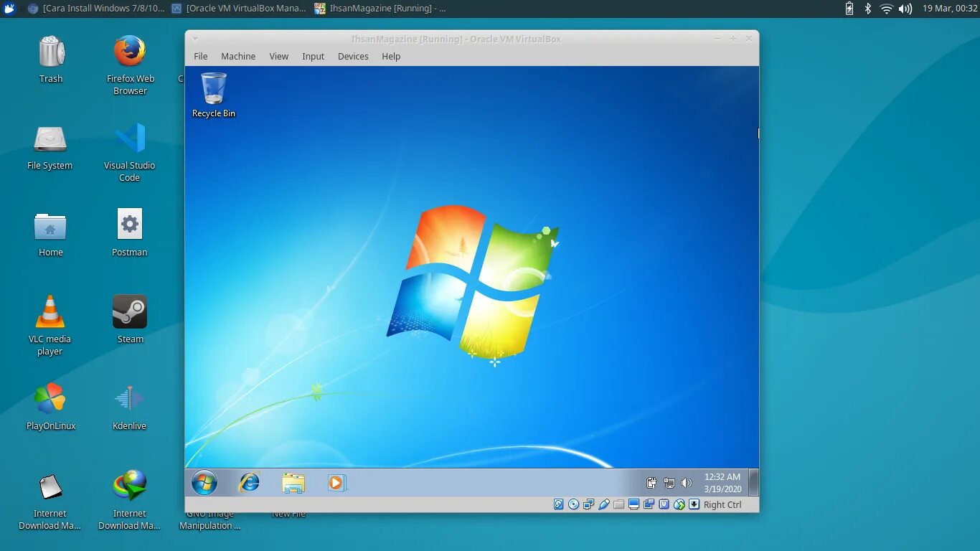Open the VirtualBox window title menu arrow
980x551 pixels.
coord(195,39)
